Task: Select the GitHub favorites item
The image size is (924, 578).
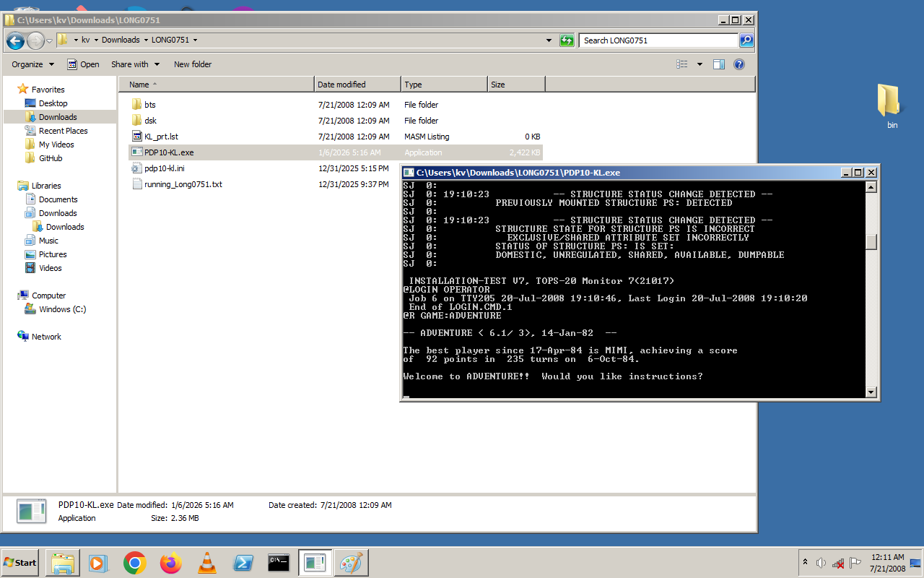Action: [51, 158]
